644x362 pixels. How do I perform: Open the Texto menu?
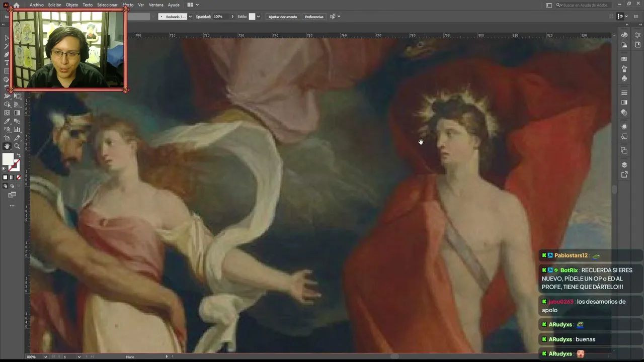coord(88,5)
